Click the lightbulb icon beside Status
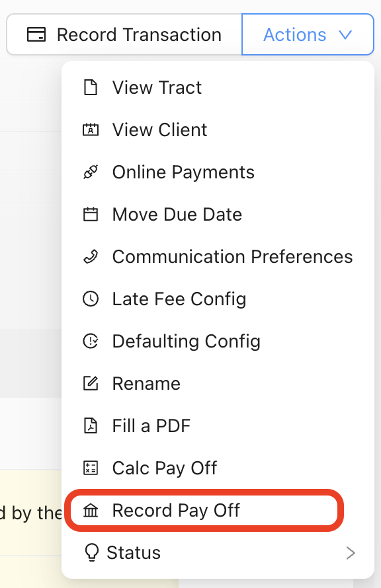381x588 pixels. (91, 553)
